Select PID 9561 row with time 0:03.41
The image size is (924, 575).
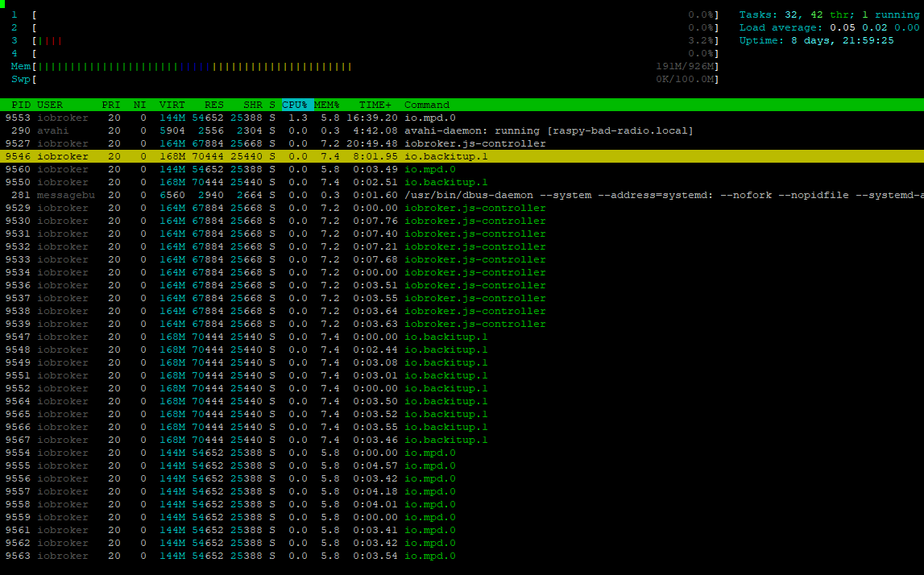(462, 530)
